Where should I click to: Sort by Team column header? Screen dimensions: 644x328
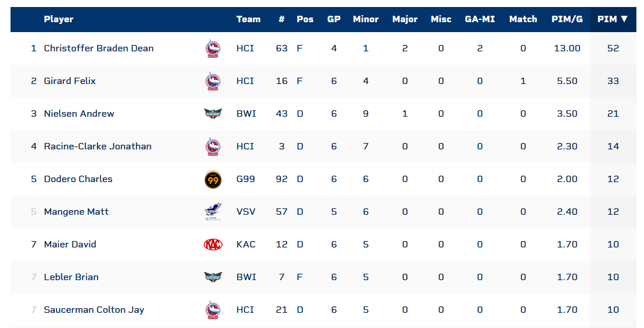coord(248,19)
